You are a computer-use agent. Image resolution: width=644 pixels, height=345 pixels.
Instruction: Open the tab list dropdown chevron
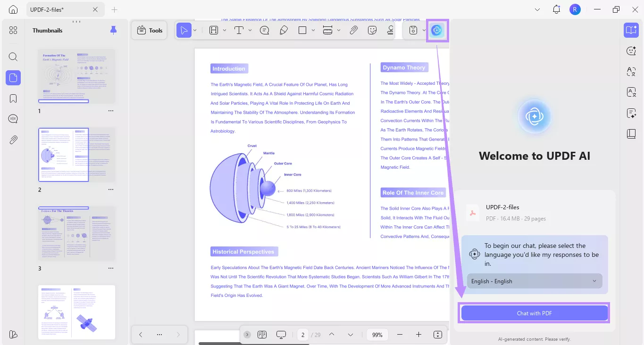coord(537,9)
